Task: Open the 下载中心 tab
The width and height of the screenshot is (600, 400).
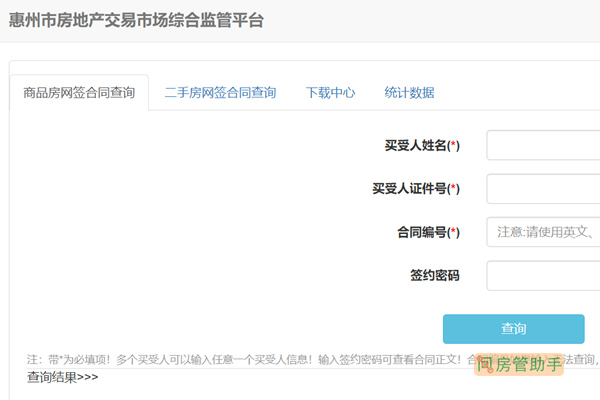Action: point(330,93)
